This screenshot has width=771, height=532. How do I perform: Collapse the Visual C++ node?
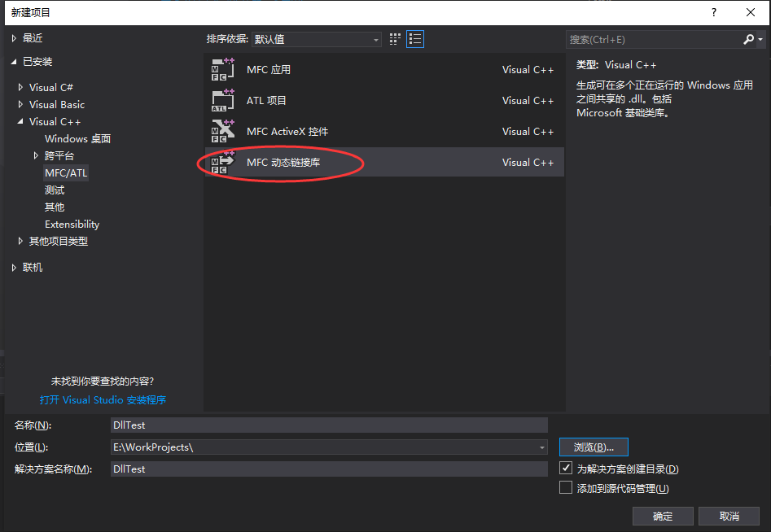20,121
